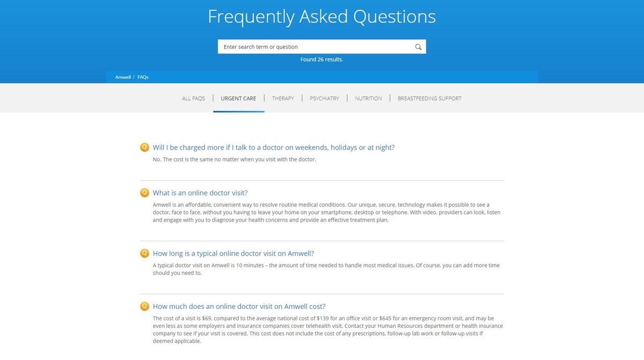Open the question about typical visit length
Screen dimensions: 644x360
click(233, 253)
